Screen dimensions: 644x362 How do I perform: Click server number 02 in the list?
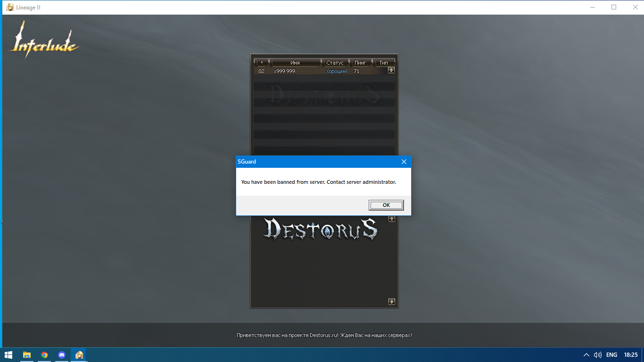pyautogui.click(x=261, y=71)
